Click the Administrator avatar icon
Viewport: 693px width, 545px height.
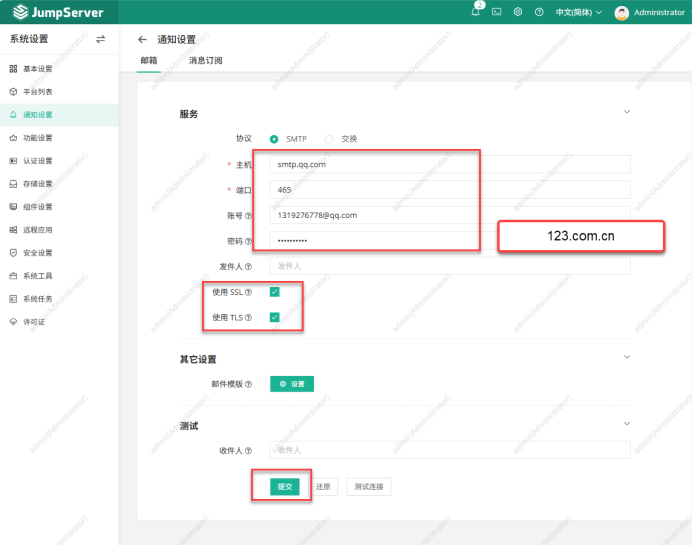coord(622,12)
